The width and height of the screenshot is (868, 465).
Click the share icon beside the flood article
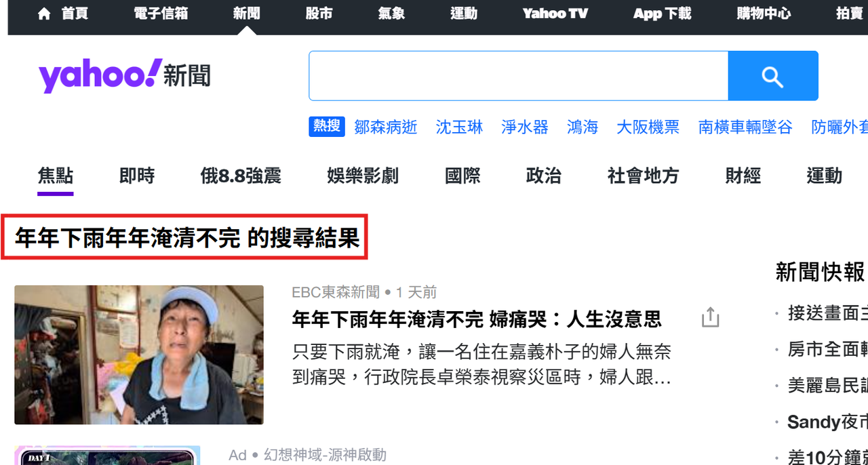710,317
